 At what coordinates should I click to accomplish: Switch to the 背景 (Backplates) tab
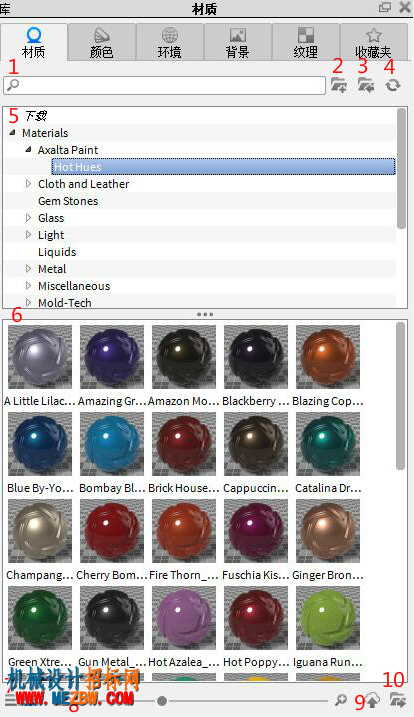pyautogui.click(x=237, y=42)
